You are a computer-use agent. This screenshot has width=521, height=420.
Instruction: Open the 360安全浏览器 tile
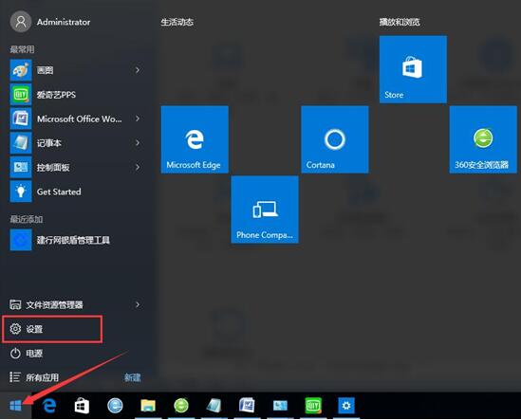tap(483, 139)
